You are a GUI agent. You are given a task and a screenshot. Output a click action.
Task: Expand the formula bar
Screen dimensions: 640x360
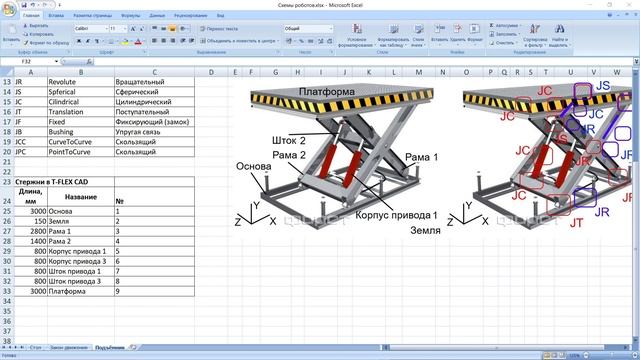coord(636,61)
